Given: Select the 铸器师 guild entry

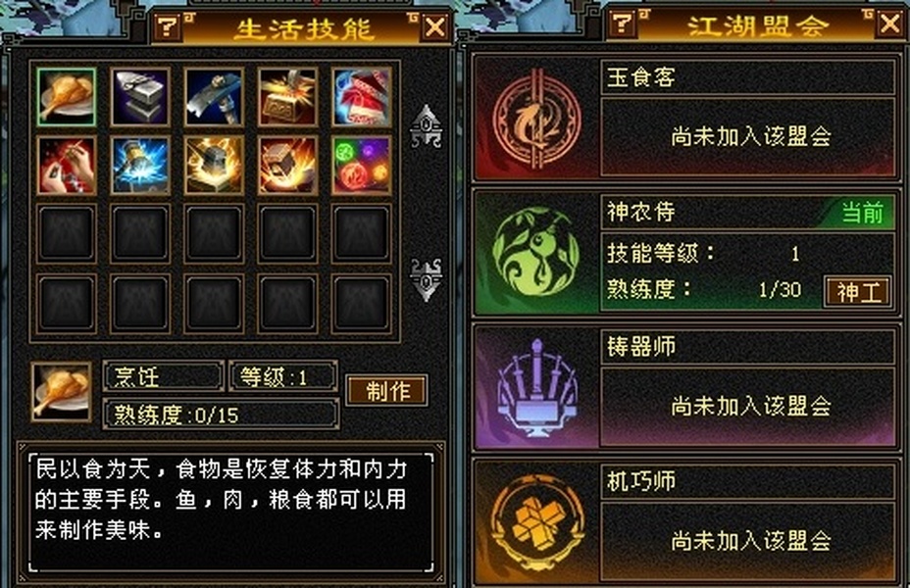Looking at the screenshot, I should click(x=685, y=387).
